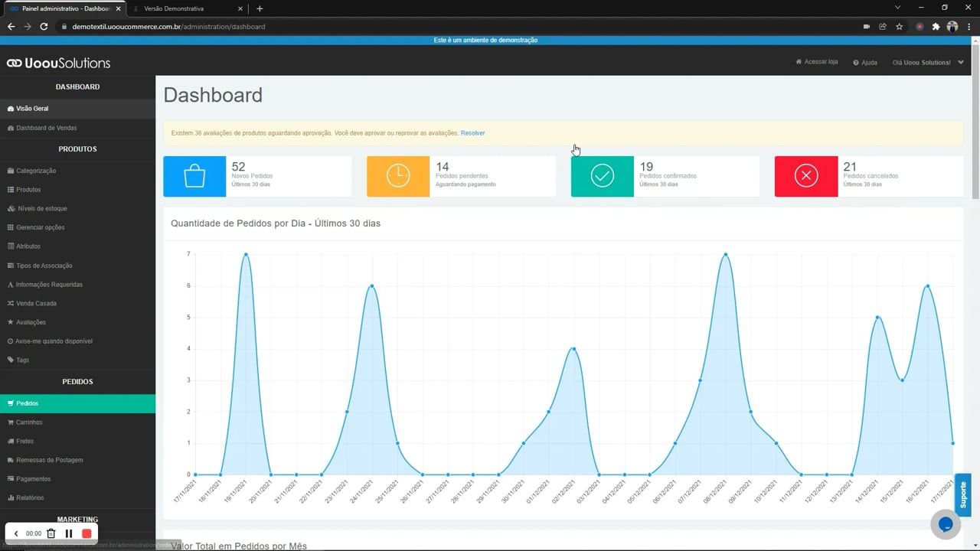Click the 08/12/2021 peak data point on chart

click(x=725, y=254)
